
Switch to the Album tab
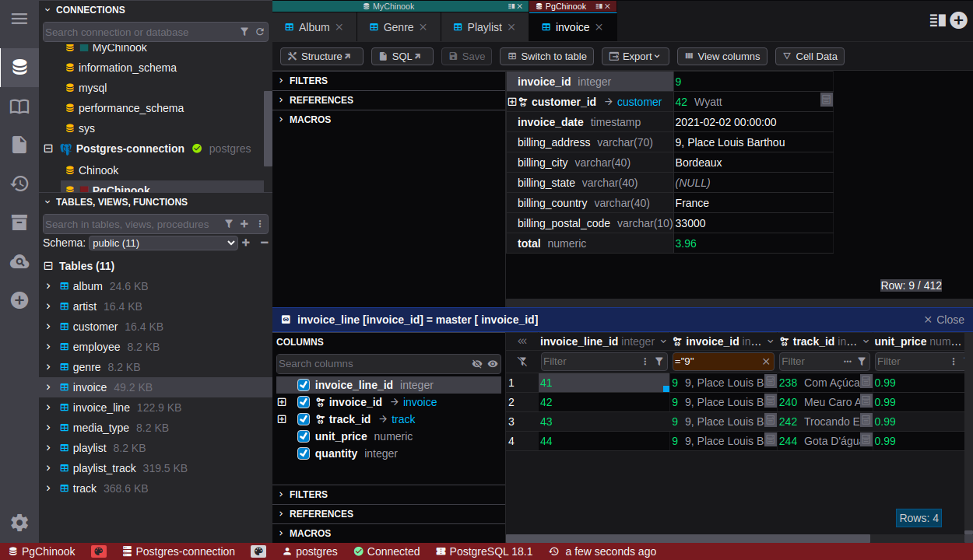pyautogui.click(x=314, y=27)
